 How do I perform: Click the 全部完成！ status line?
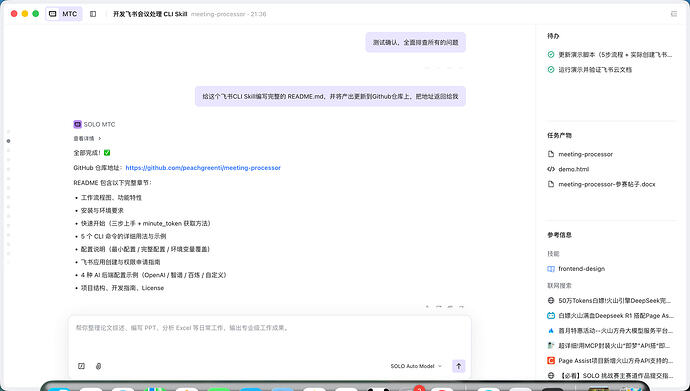(92, 153)
